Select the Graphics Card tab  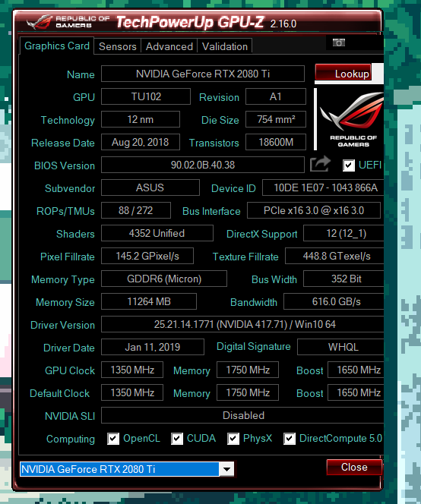57,46
